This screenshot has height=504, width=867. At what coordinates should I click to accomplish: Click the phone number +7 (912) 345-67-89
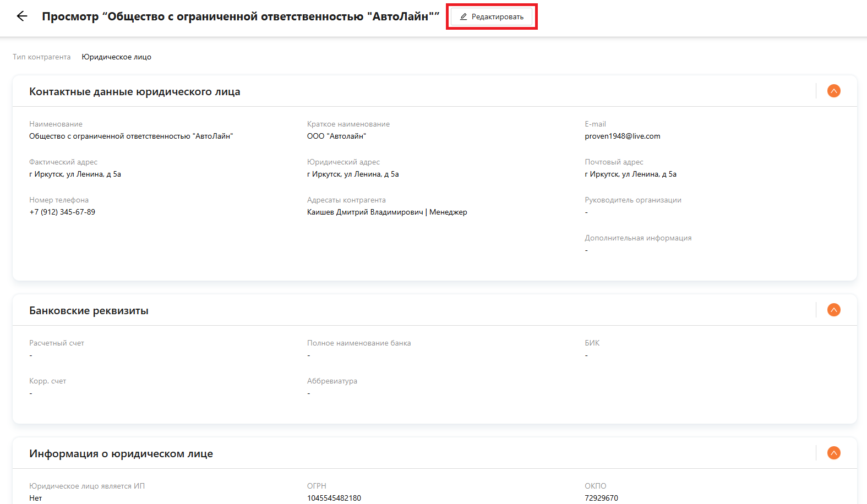pyautogui.click(x=62, y=212)
